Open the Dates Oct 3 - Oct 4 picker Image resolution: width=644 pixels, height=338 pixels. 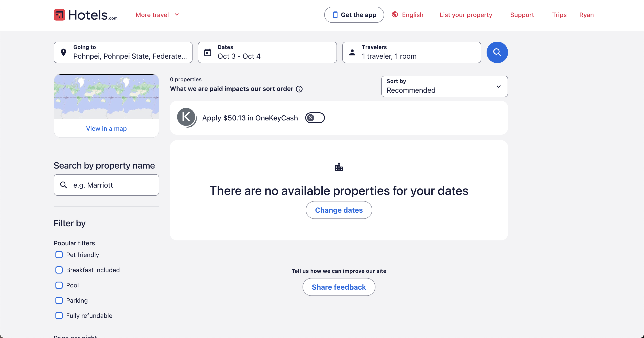[x=267, y=52]
